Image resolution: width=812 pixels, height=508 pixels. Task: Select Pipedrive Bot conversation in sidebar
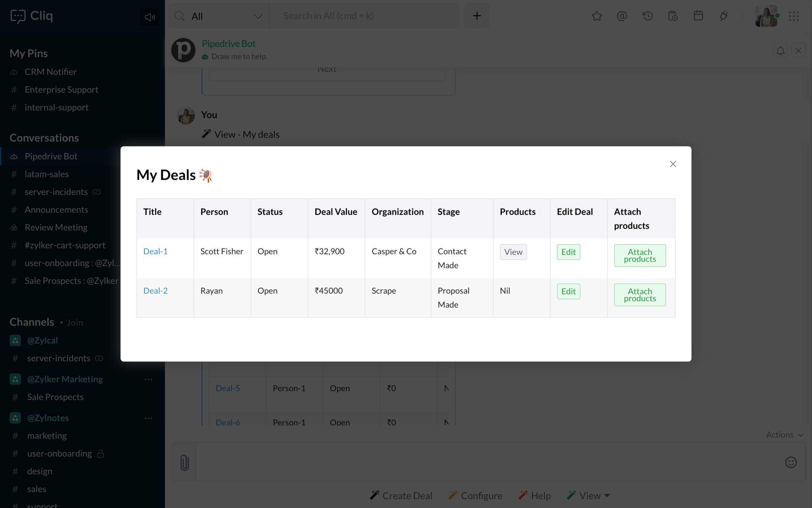[x=60, y=156]
